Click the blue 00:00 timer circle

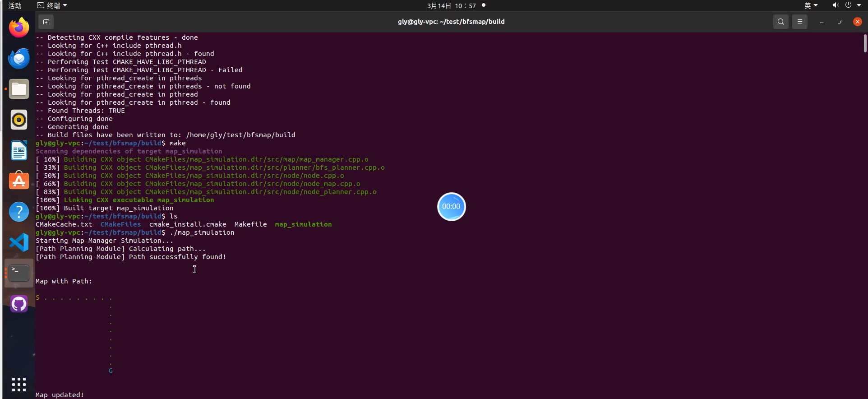(x=451, y=207)
